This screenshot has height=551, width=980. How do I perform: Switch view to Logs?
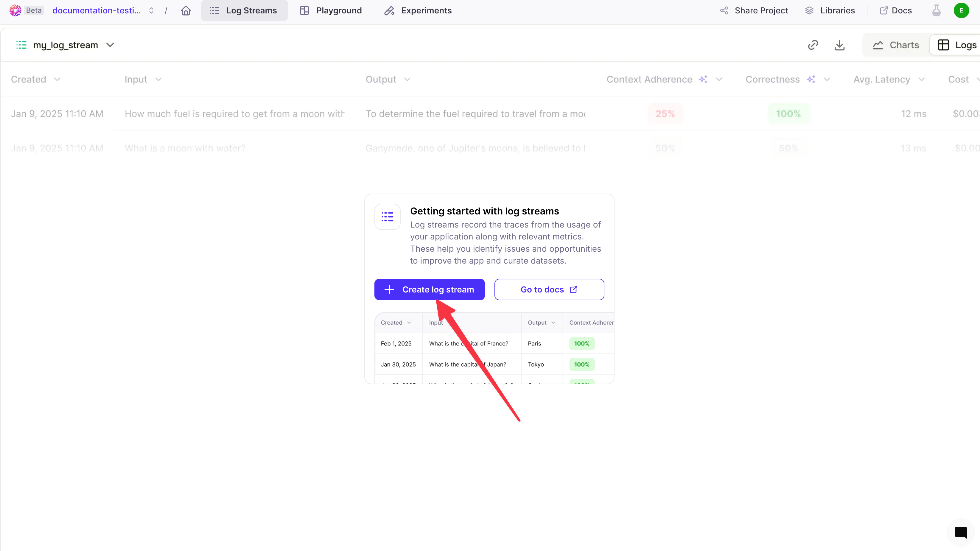[956, 45]
